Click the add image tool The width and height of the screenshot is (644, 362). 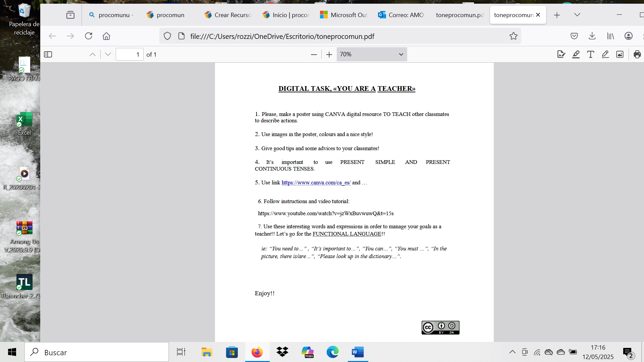620,54
